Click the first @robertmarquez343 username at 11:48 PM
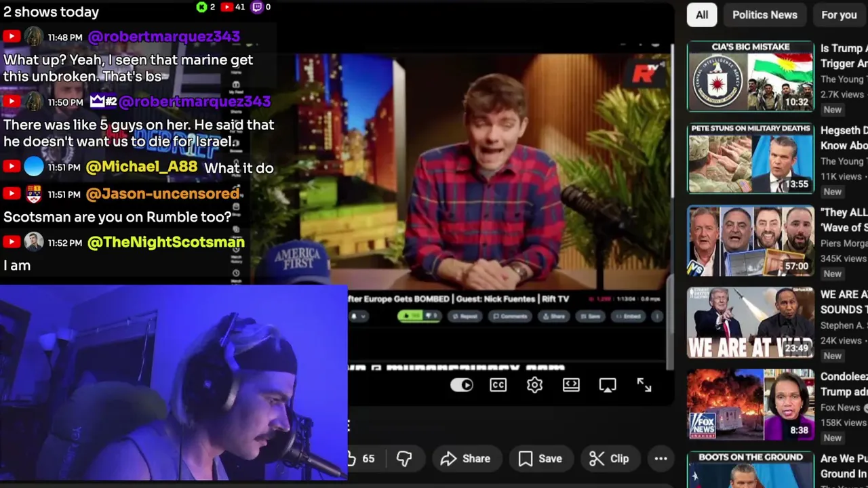Viewport: 868px width, 488px height. coord(163,37)
